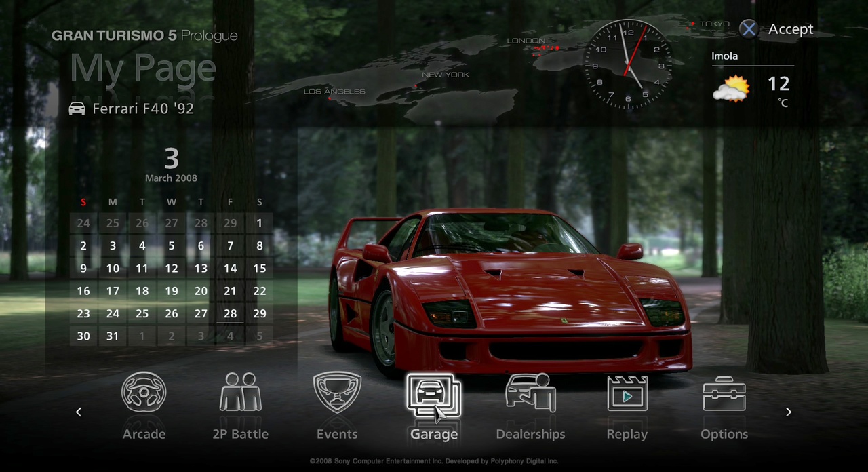This screenshot has width=868, height=472.
Task: Open the Arcade steering wheel icon
Action: 144,393
